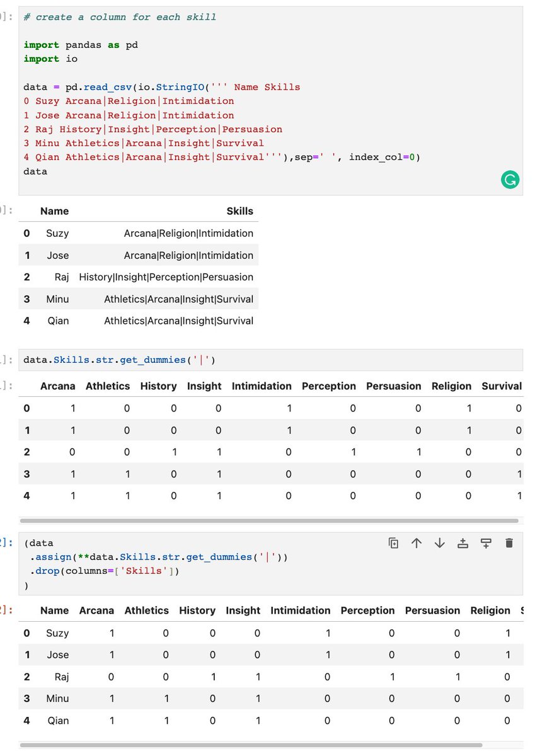This screenshot has width=535, height=756.
Task: Click 'Religion' header in the get_dummies output table
Action: [451, 386]
